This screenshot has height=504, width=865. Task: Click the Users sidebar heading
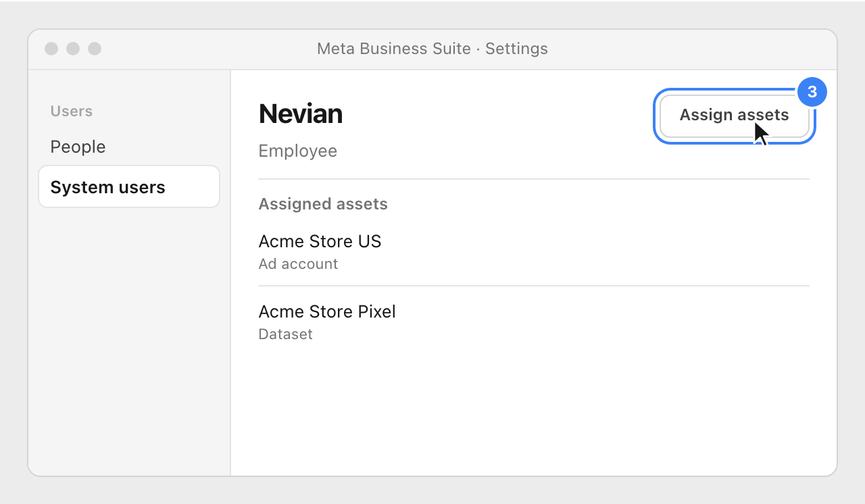click(x=72, y=111)
